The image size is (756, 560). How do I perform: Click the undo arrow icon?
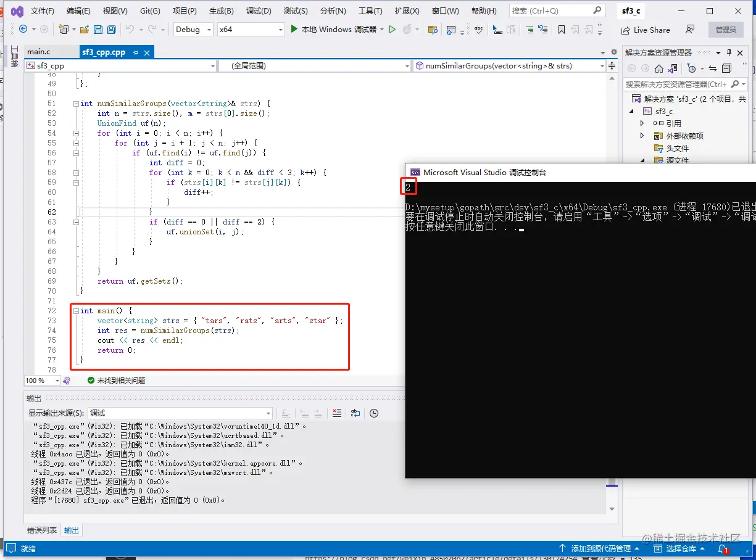(x=130, y=29)
